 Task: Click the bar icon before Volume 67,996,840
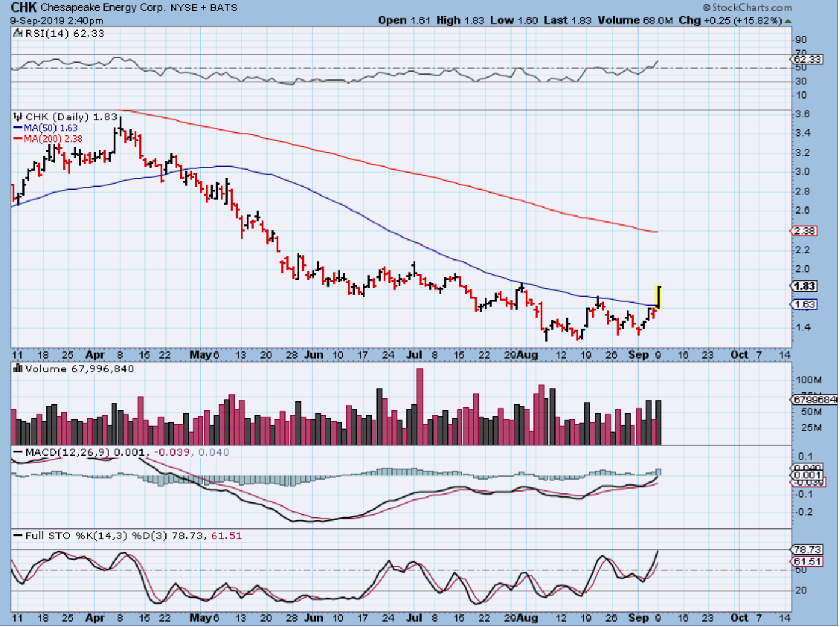tap(18, 369)
